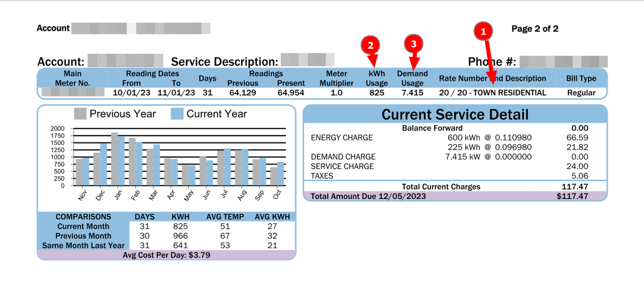Click the ENERGY CHARGE label

coord(342,138)
